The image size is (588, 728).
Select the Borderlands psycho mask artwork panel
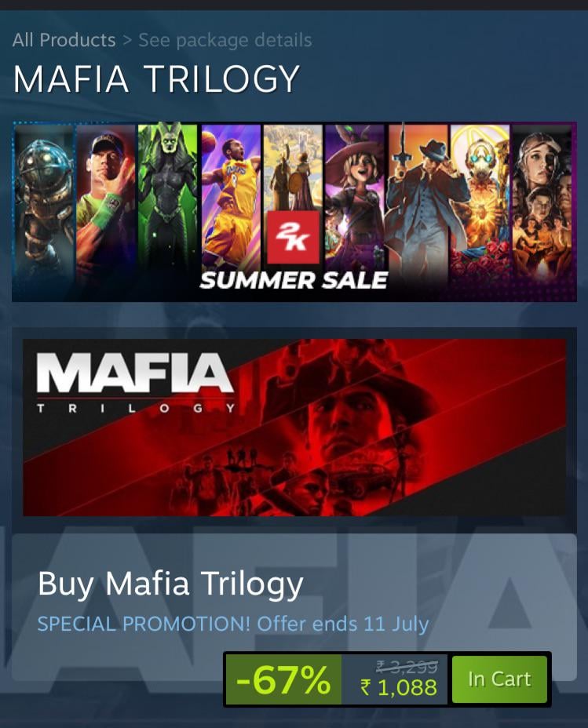pos(480,204)
